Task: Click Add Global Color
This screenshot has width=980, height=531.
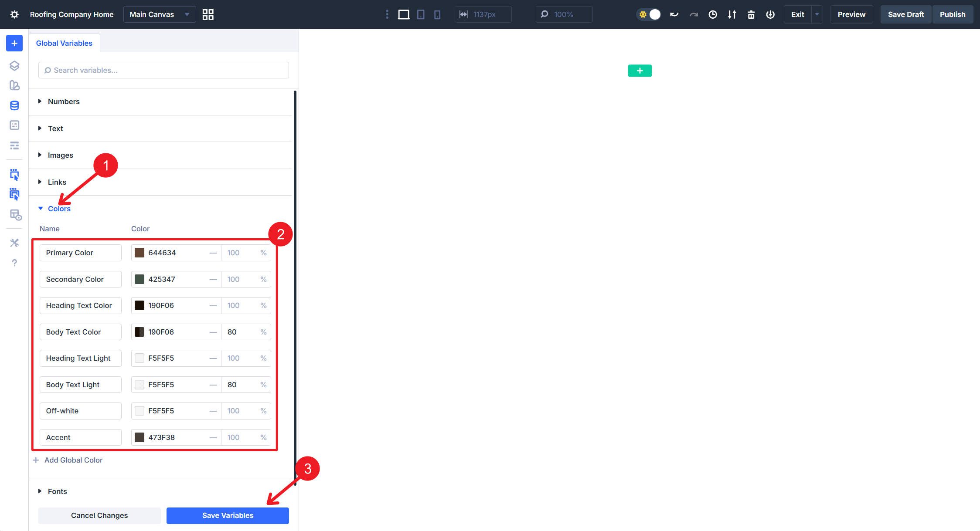Action: (73, 460)
